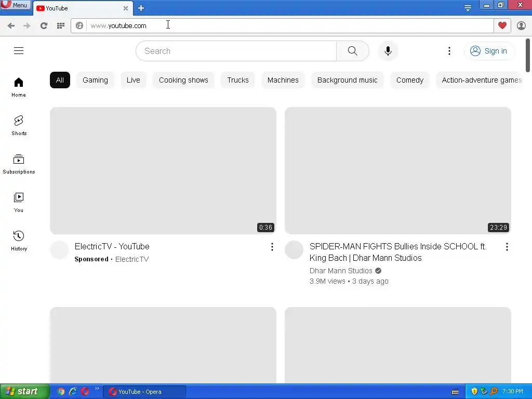The image size is (532, 399).
Task: Select the Trucks filter chip
Action: pos(238,80)
